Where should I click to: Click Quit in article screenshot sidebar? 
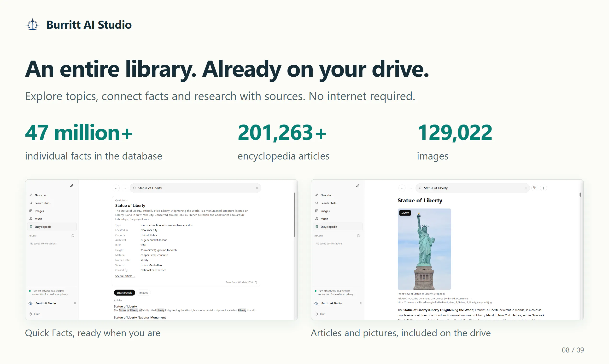[320, 314]
